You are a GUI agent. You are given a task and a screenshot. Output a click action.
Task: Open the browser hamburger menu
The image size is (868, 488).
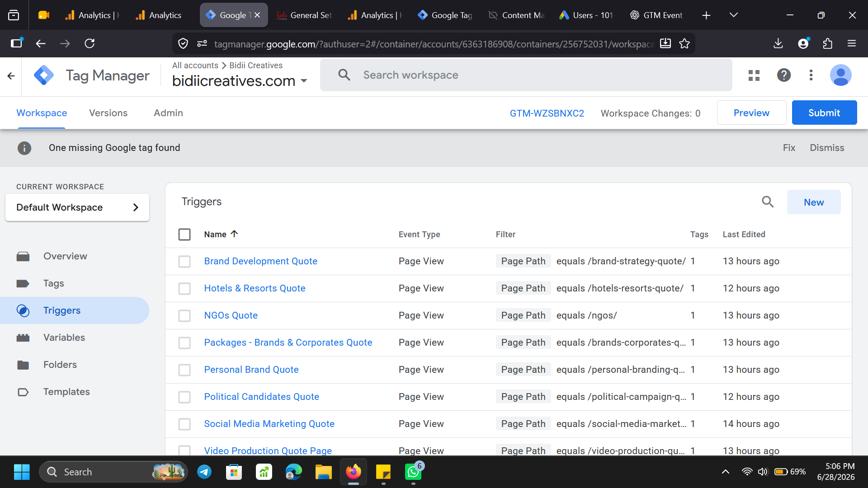[852, 43]
